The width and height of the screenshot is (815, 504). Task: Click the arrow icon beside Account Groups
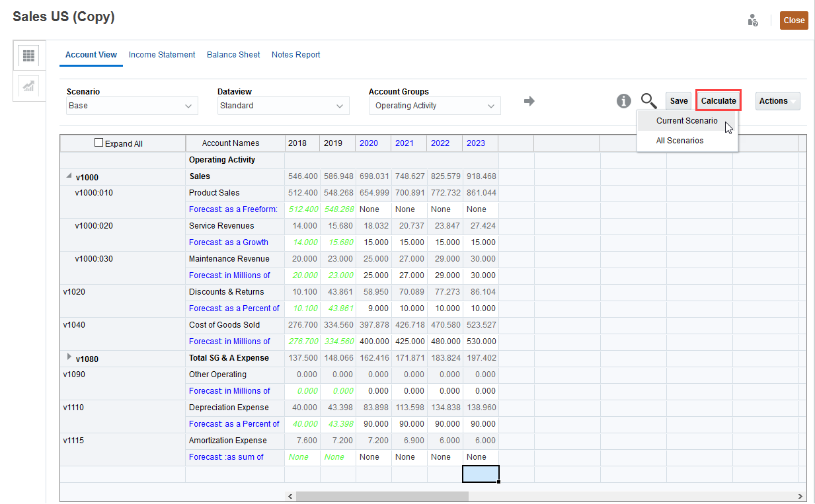529,101
